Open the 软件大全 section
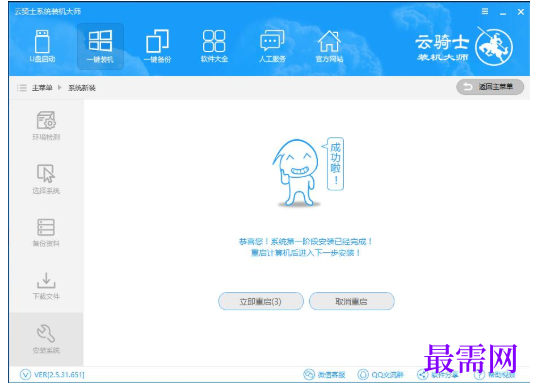This screenshot has width=536, height=390. pos(214,46)
